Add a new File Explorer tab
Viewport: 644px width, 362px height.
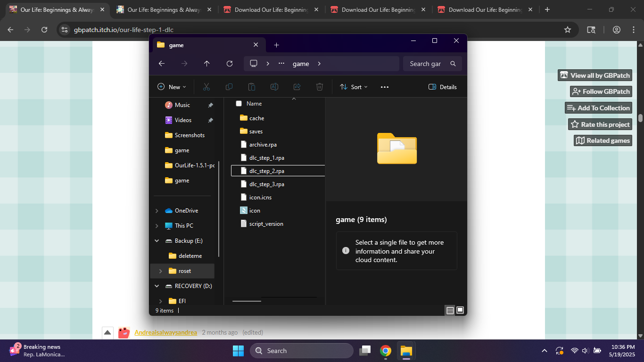[276, 45]
